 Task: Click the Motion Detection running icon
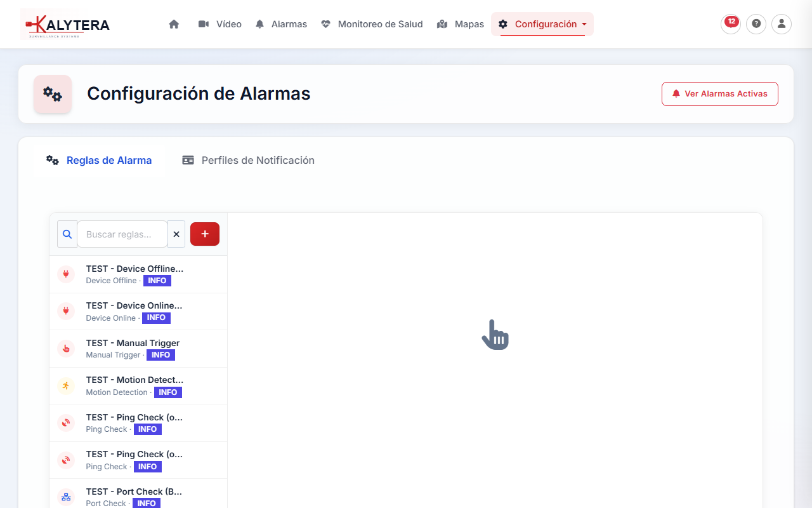[x=66, y=385]
